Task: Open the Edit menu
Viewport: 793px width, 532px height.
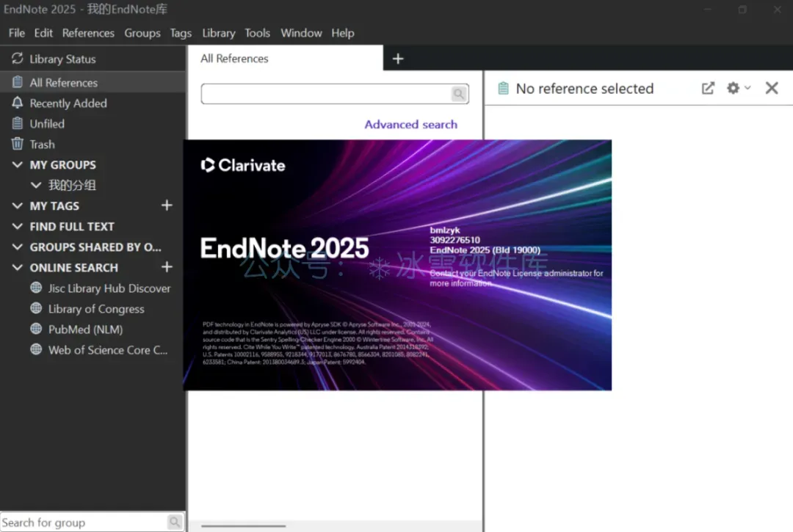Action: 43,33
